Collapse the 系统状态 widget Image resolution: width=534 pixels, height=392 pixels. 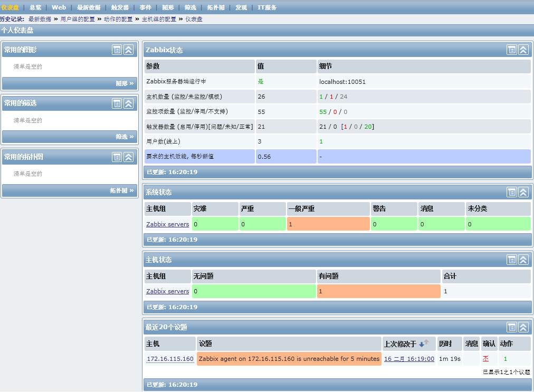(x=523, y=192)
